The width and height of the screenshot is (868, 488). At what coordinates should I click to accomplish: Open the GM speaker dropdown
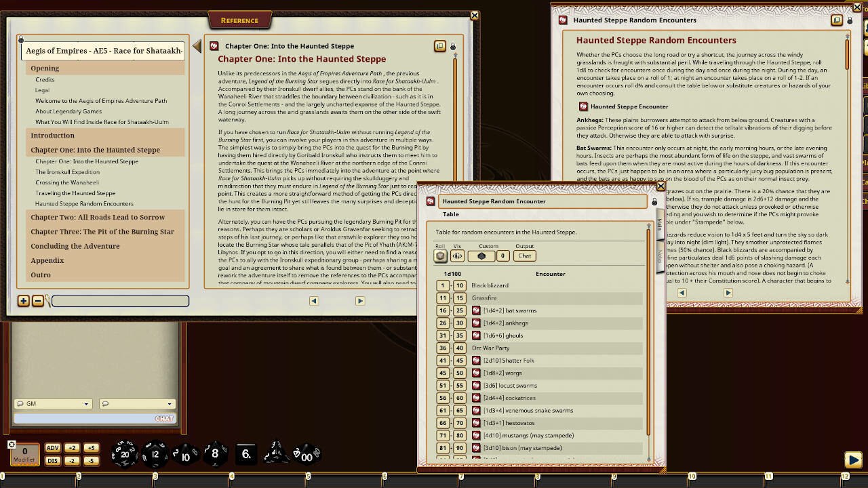(x=53, y=404)
